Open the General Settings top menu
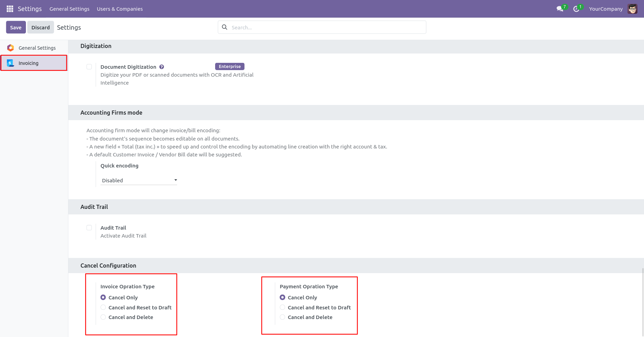Image resolution: width=644 pixels, height=337 pixels. pos(69,9)
